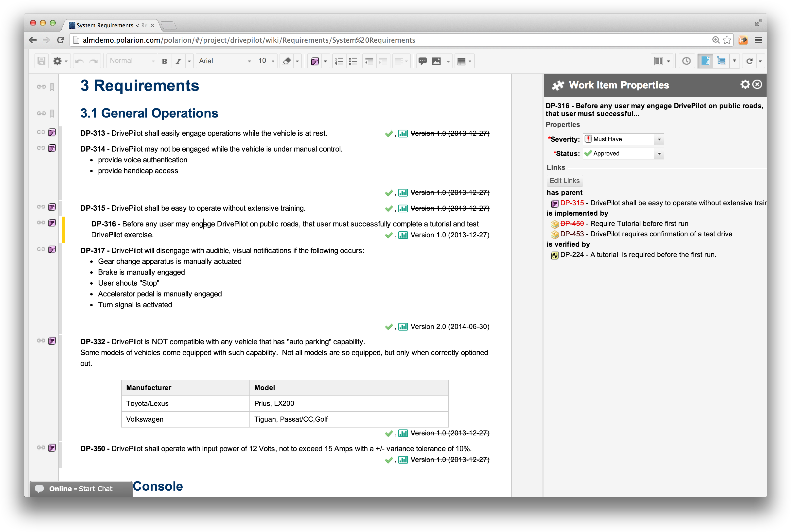This screenshot has width=791, height=532.
Task: Increase the indent of the paragraph
Action: (x=383, y=61)
